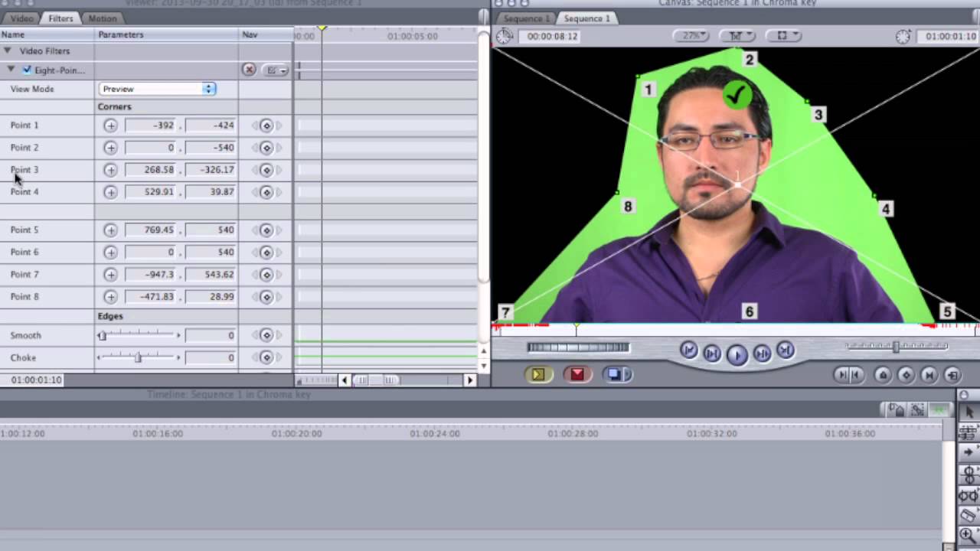Move the Choke slider handle
Image resolution: width=980 pixels, height=551 pixels.
[x=138, y=357]
